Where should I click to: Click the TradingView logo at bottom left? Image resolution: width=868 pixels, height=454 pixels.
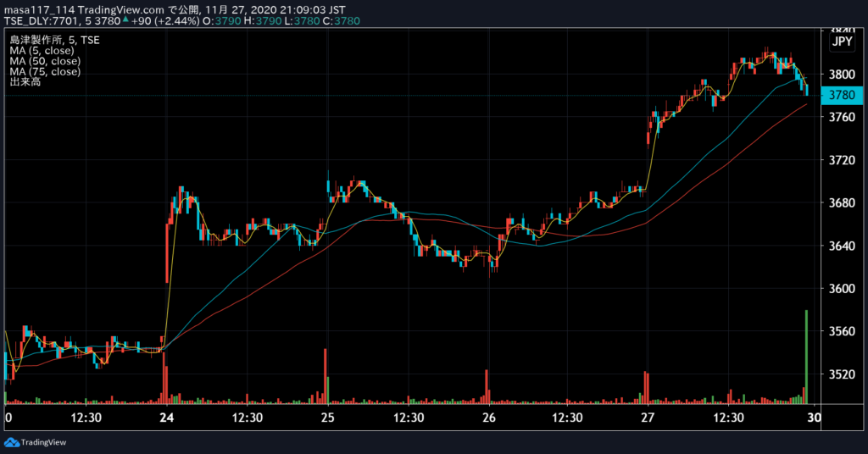tap(35, 442)
